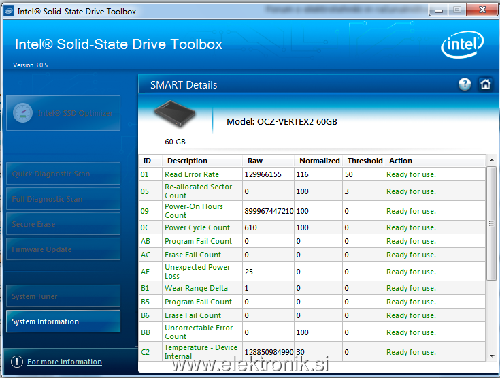500x378 pixels.
Task: Select the B5 Program Fail Count row
Action: tap(312, 302)
